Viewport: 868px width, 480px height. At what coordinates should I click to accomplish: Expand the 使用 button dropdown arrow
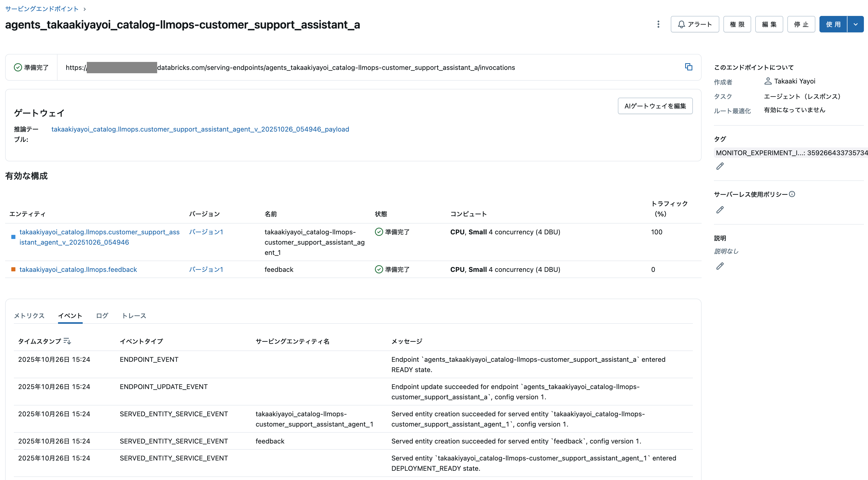coord(855,24)
